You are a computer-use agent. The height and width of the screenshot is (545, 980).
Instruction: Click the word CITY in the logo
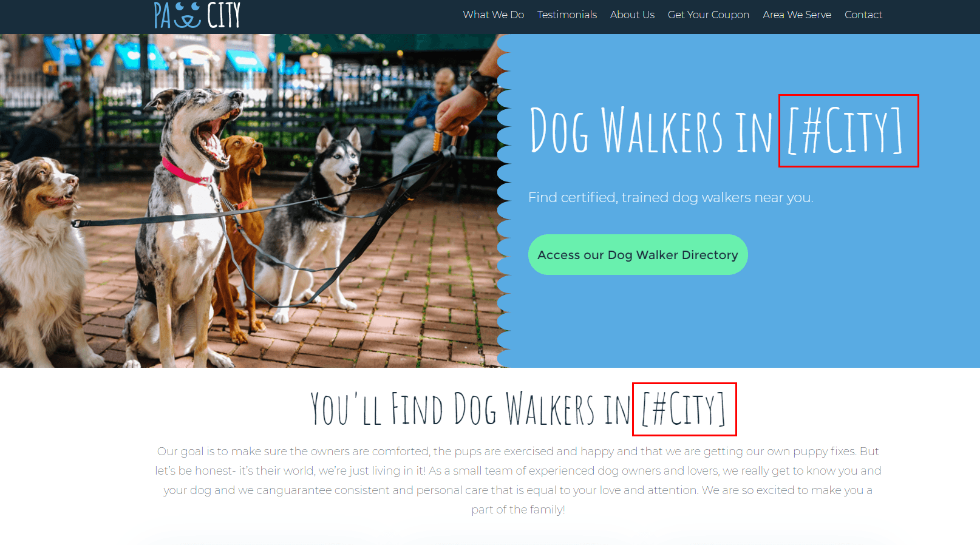[x=224, y=15]
